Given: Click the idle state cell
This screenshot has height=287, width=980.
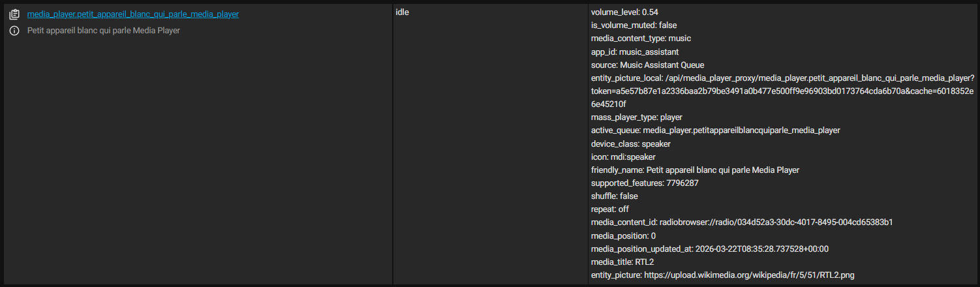Looking at the screenshot, I should [x=403, y=12].
